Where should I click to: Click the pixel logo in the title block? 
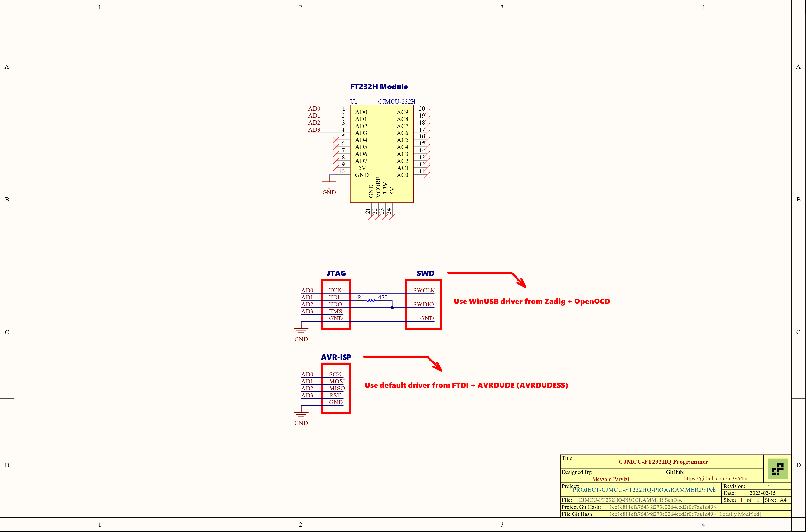(778, 469)
